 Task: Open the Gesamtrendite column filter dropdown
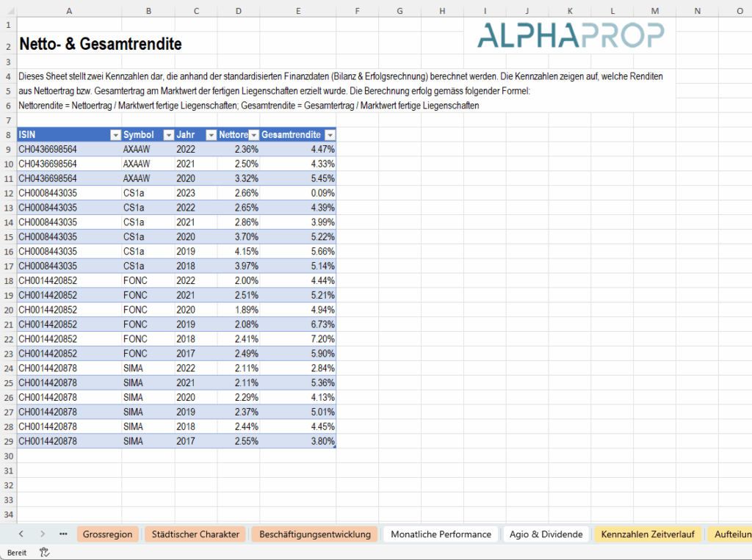330,135
